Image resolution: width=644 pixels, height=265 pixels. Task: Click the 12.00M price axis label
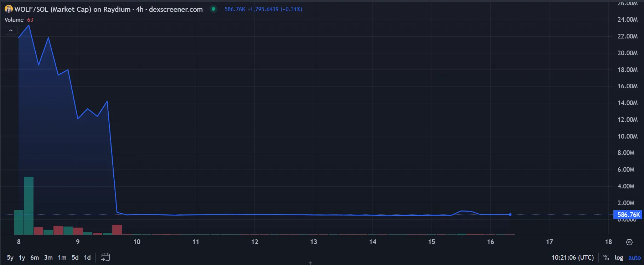(628, 120)
